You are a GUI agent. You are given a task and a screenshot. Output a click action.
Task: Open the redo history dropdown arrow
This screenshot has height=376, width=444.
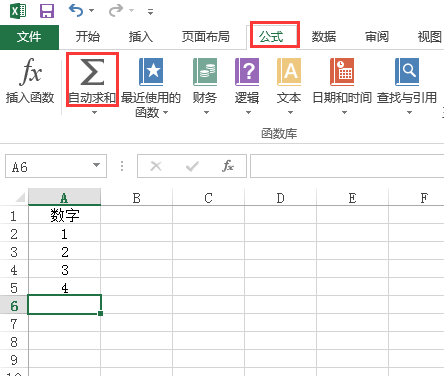[x=132, y=11]
